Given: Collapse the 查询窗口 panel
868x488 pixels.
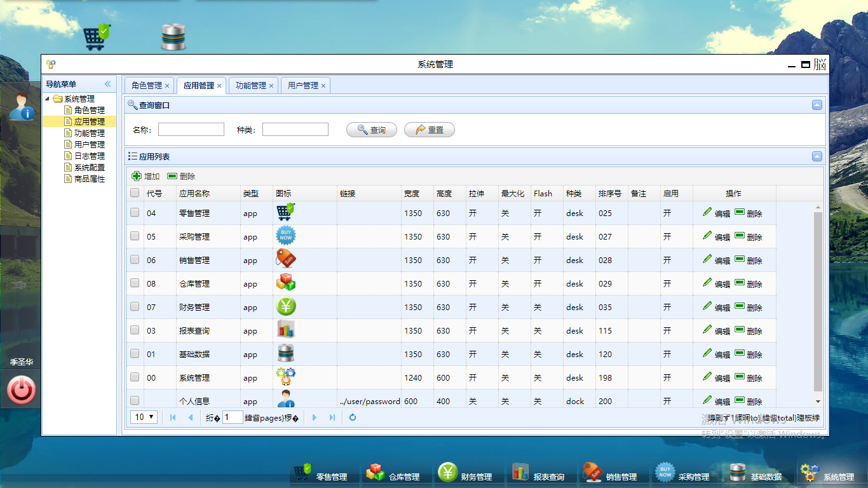Looking at the screenshot, I should [817, 105].
